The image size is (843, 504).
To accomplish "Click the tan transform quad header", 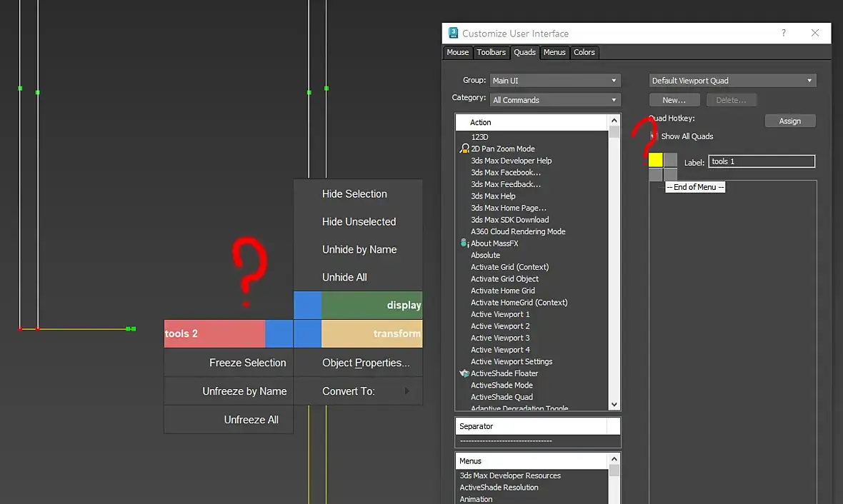I will 371,333.
